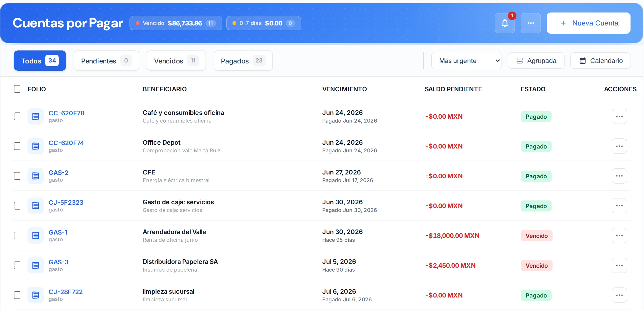Switch to the Vencidos tab
This screenshot has width=644, height=310.
click(x=176, y=61)
